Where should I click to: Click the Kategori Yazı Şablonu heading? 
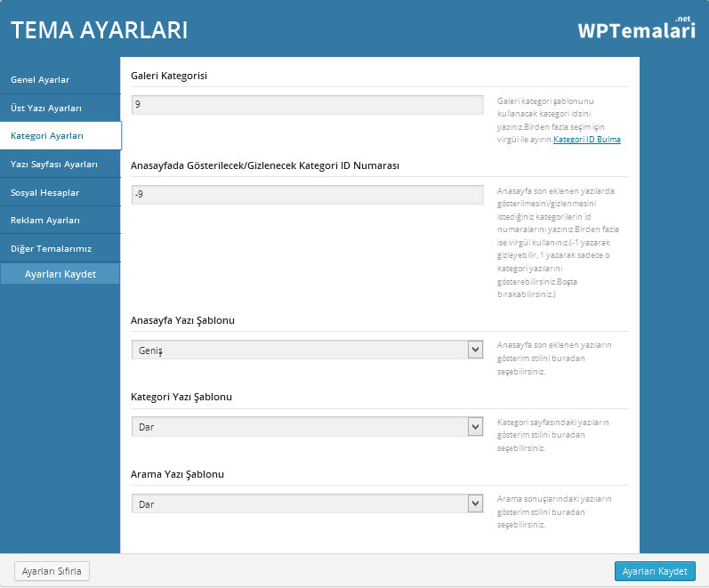point(181,397)
